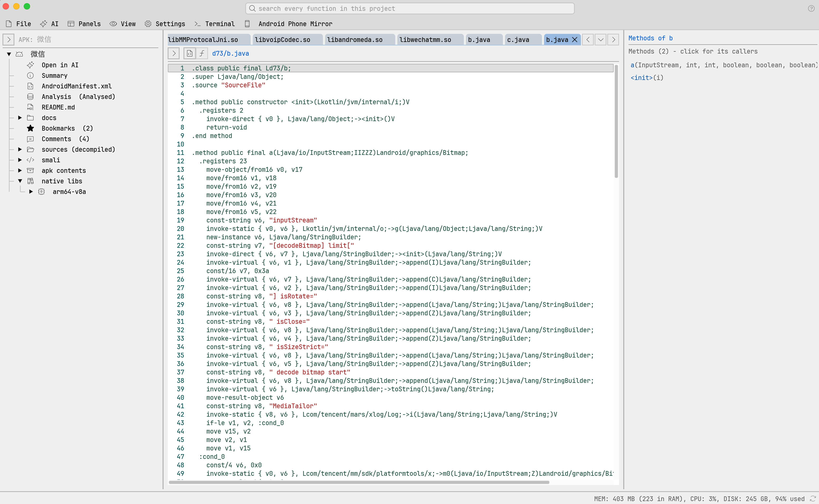
Task: Open the Settings menu
Action: (165, 24)
